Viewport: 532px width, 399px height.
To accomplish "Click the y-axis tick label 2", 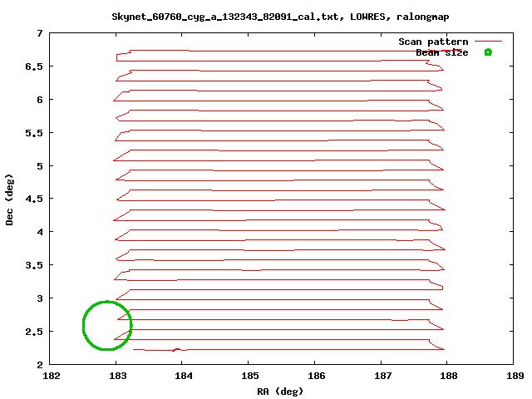I will [40, 365].
